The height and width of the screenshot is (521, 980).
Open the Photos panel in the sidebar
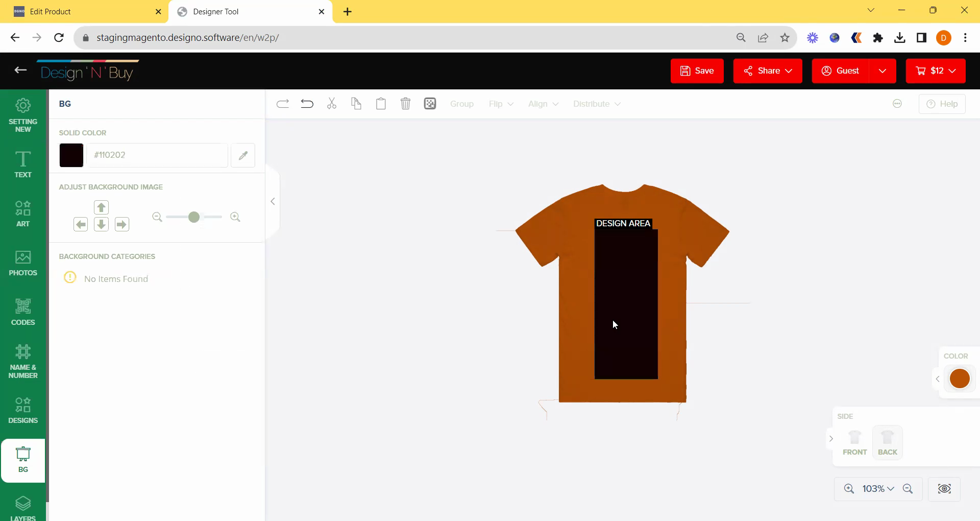pos(23,263)
